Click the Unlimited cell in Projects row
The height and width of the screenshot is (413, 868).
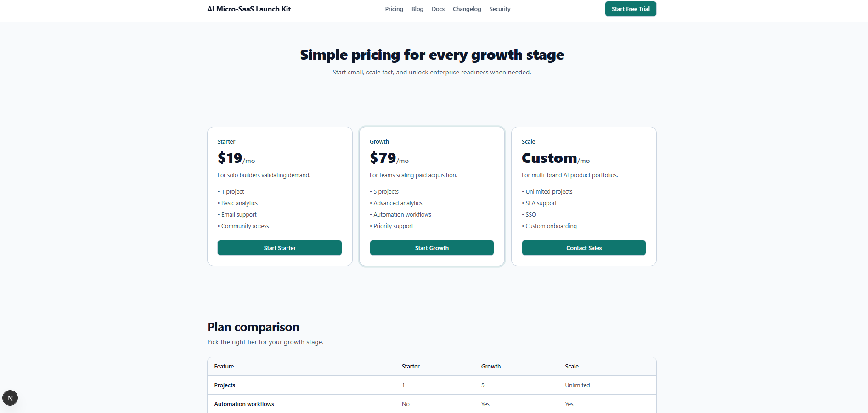[x=577, y=385]
